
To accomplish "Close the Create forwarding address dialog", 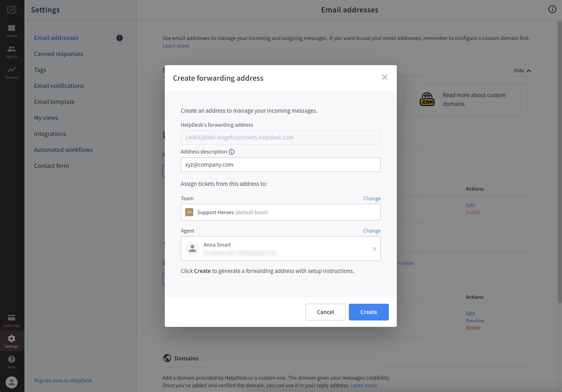I will coord(385,77).
